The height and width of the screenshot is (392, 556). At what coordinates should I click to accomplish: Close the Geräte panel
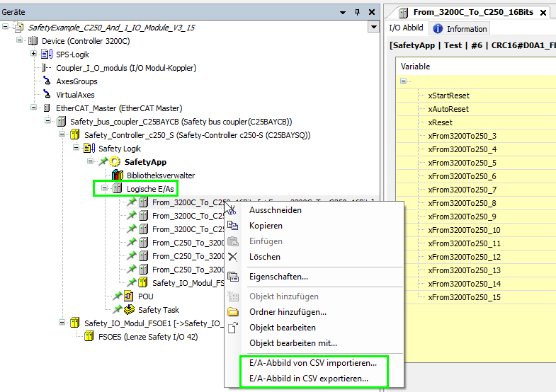click(x=372, y=12)
